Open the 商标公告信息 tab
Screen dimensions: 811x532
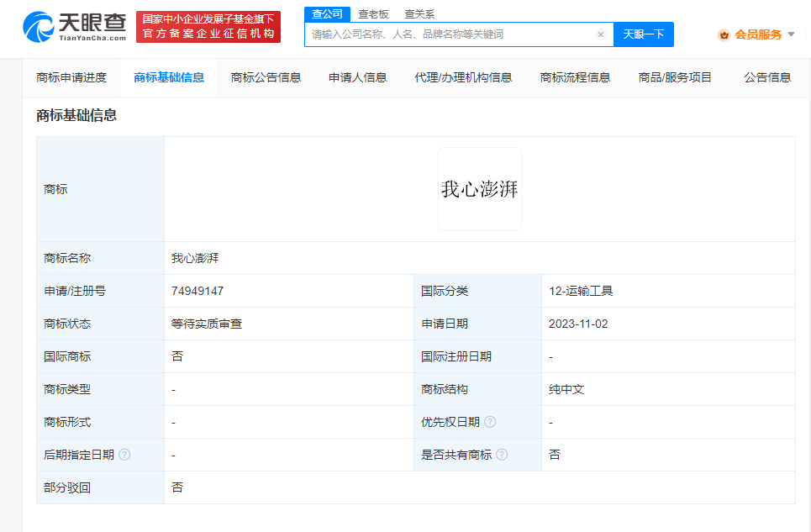coord(266,77)
